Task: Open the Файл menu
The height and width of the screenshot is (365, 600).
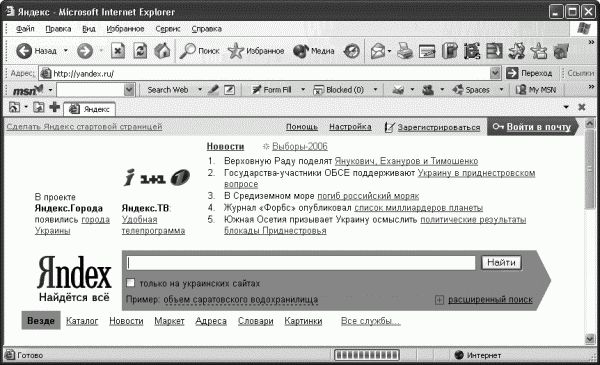Action: pos(25,29)
